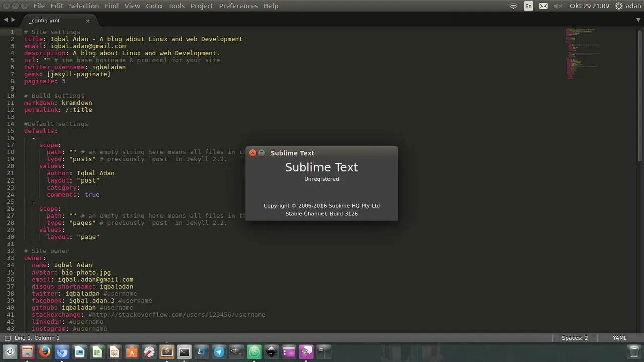
Task: Click the markdown: kramdown line
Action: click(x=58, y=103)
